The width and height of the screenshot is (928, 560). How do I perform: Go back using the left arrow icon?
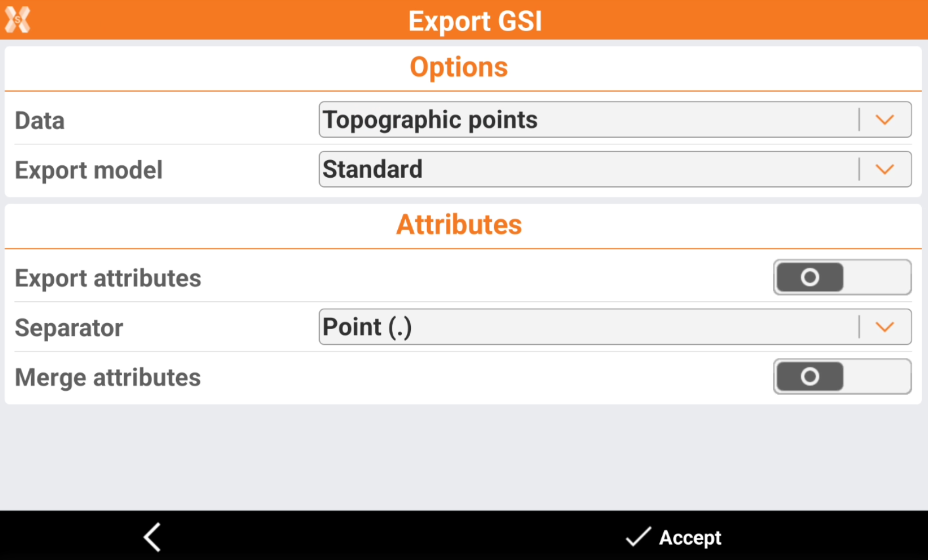152,537
